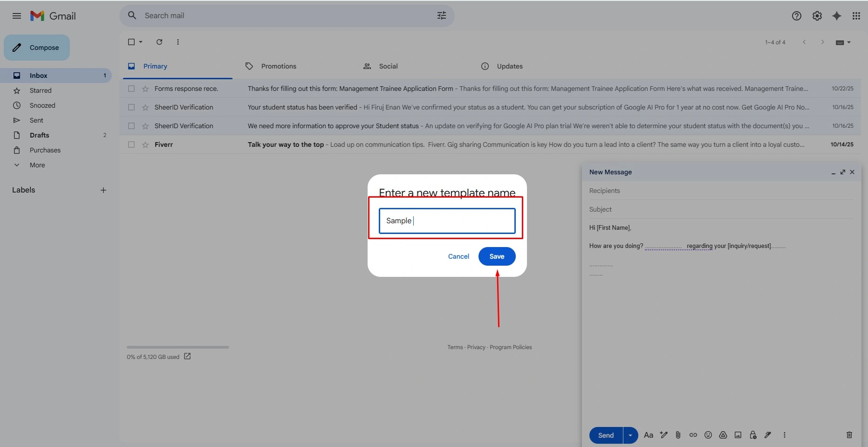The image size is (868, 447).
Task: Open the insert emoji picker
Action: coord(708,435)
